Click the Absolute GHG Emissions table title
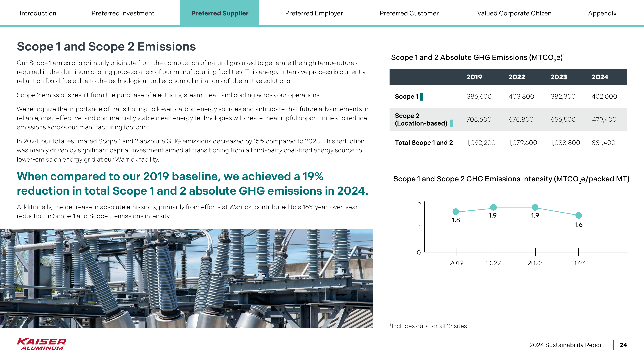This screenshot has height=362, width=644. (478, 58)
